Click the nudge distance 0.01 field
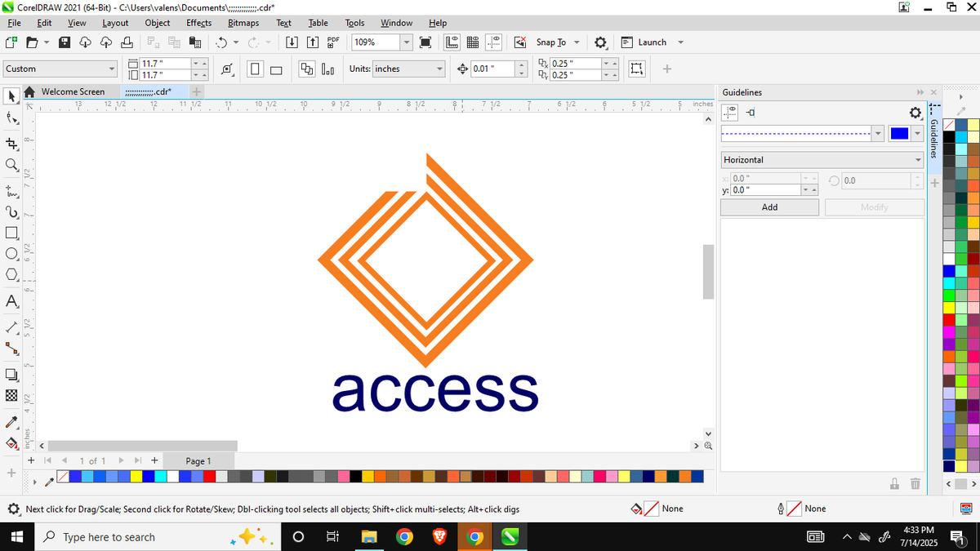The height and width of the screenshot is (551, 980). click(x=492, y=69)
